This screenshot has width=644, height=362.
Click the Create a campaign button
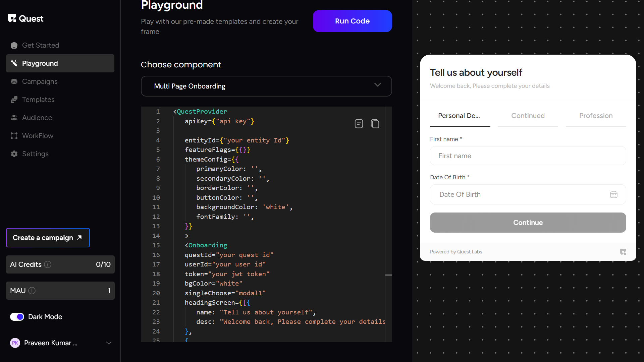[48, 238]
